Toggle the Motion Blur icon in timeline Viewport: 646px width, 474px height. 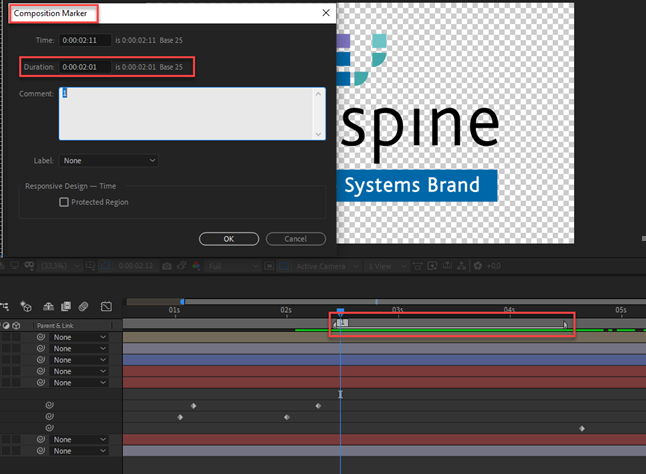[x=85, y=307]
